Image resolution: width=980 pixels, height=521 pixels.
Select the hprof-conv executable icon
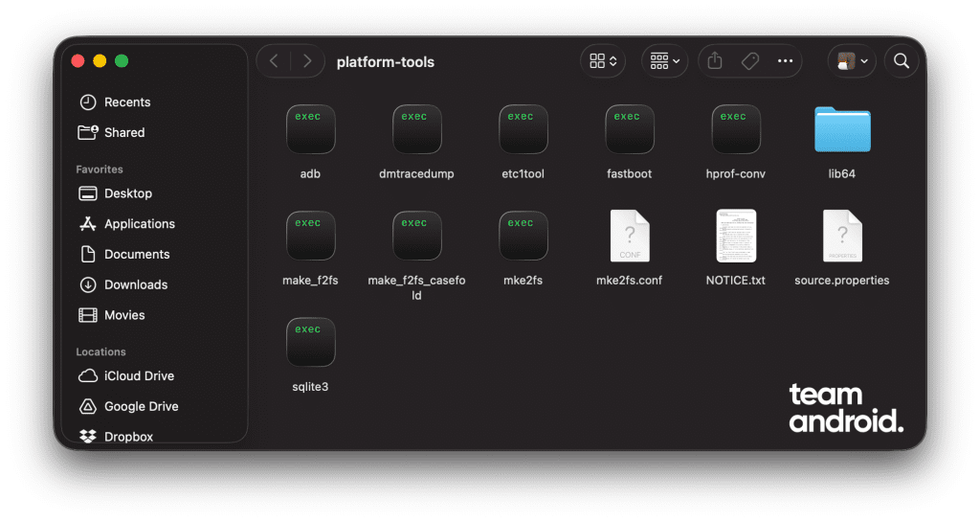tap(736, 129)
